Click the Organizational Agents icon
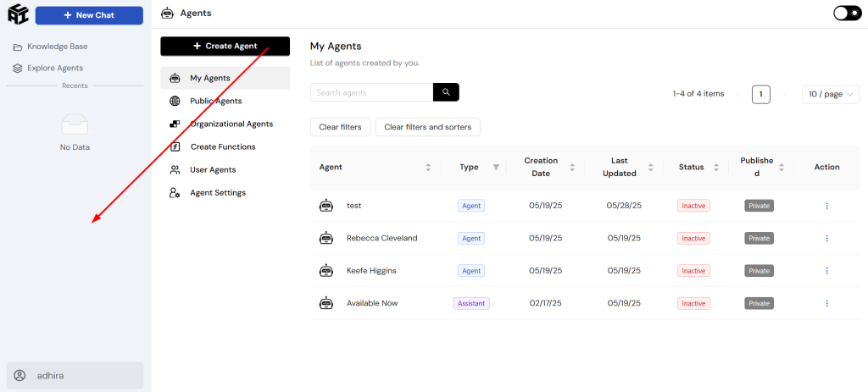Viewport: 868px width, 392px height. point(175,124)
